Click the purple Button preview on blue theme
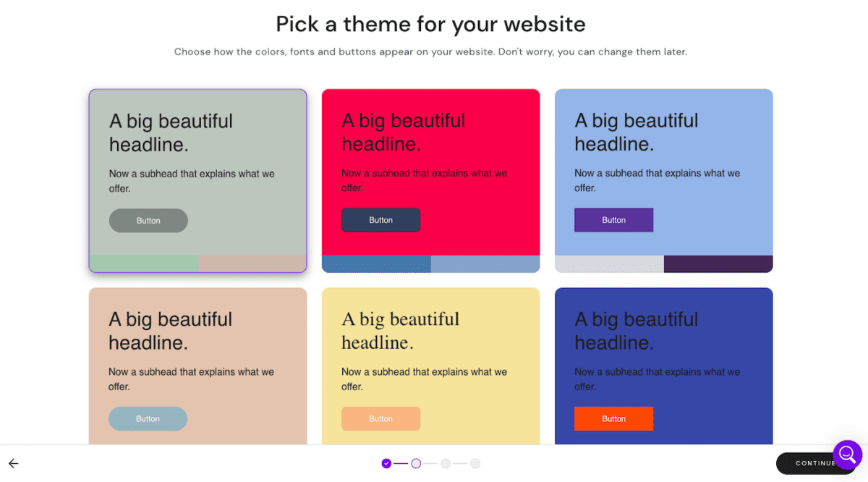Viewport: 868px width, 482px height. point(613,219)
